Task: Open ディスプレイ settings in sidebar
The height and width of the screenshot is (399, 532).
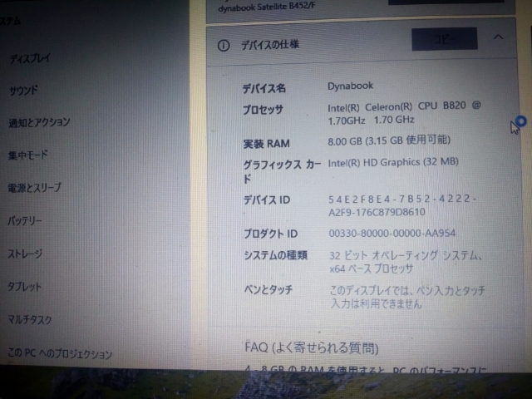Action: [30, 59]
